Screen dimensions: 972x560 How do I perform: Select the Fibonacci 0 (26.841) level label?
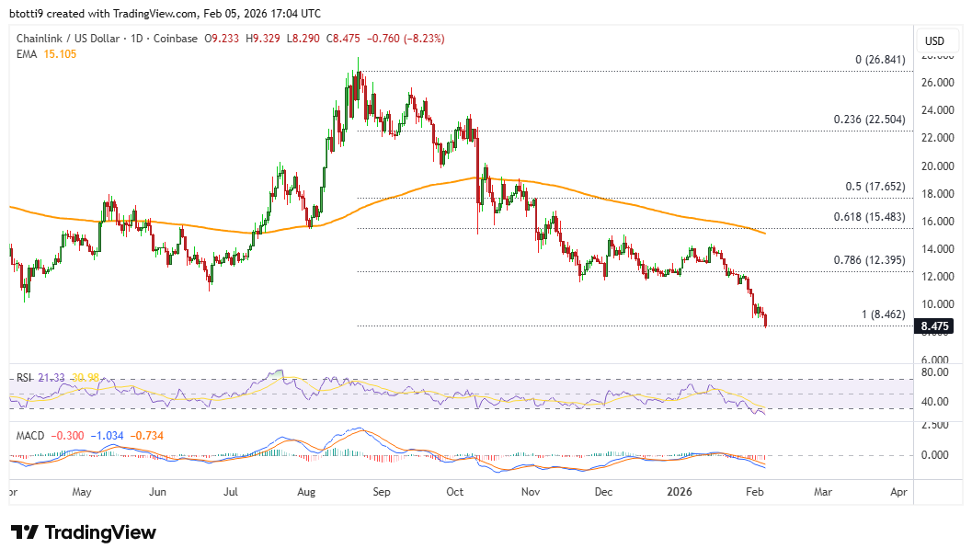tap(880, 60)
